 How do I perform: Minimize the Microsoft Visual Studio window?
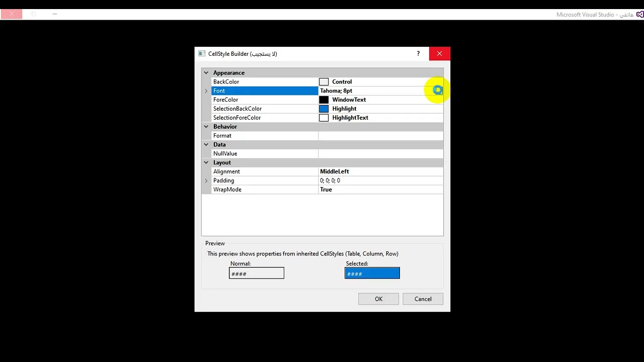coord(55,14)
